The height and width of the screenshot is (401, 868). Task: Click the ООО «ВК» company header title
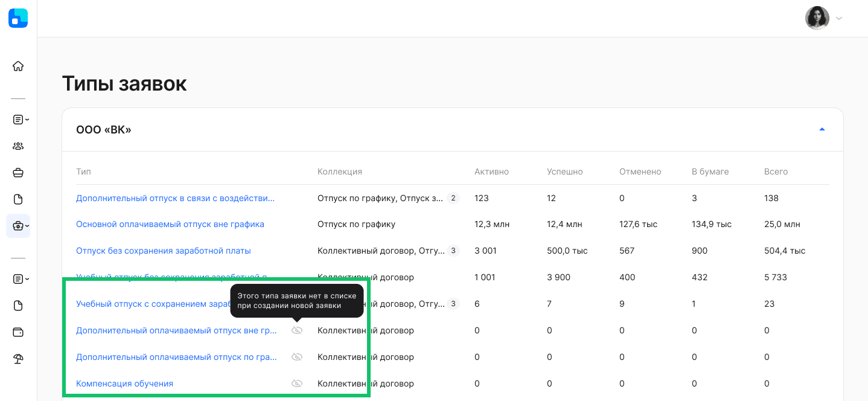click(x=104, y=129)
